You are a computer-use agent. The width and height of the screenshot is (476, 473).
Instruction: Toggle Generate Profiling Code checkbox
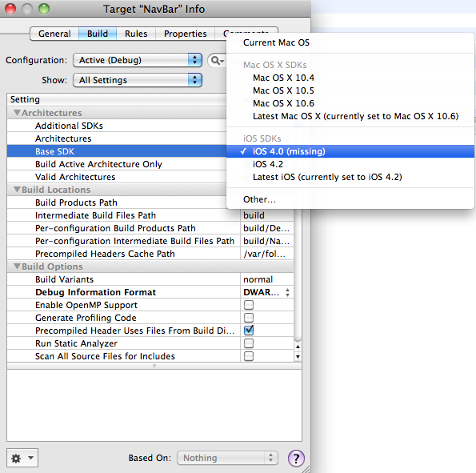(249, 318)
